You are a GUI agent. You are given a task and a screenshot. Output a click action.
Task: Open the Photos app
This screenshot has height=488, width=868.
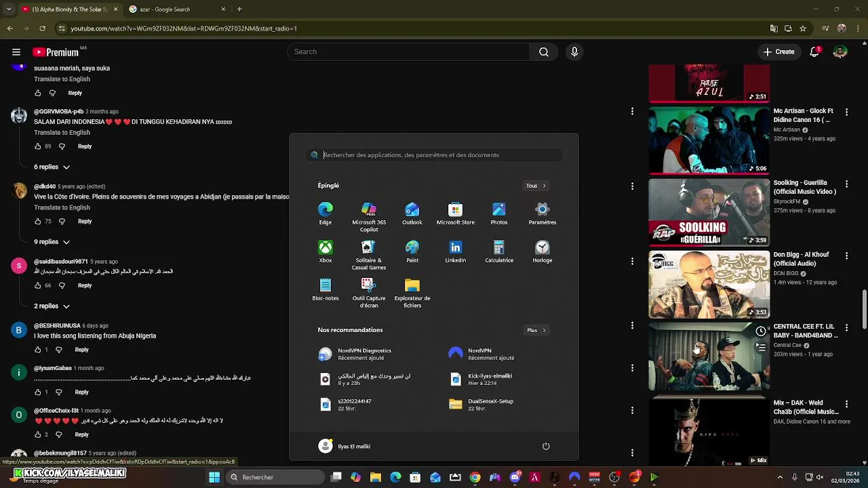pyautogui.click(x=499, y=213)
